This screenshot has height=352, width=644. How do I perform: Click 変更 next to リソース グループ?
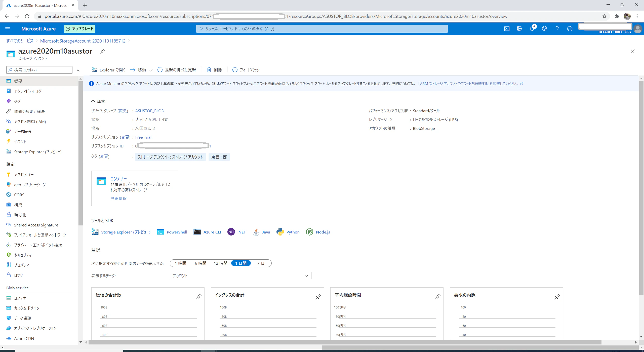(123, 111)
